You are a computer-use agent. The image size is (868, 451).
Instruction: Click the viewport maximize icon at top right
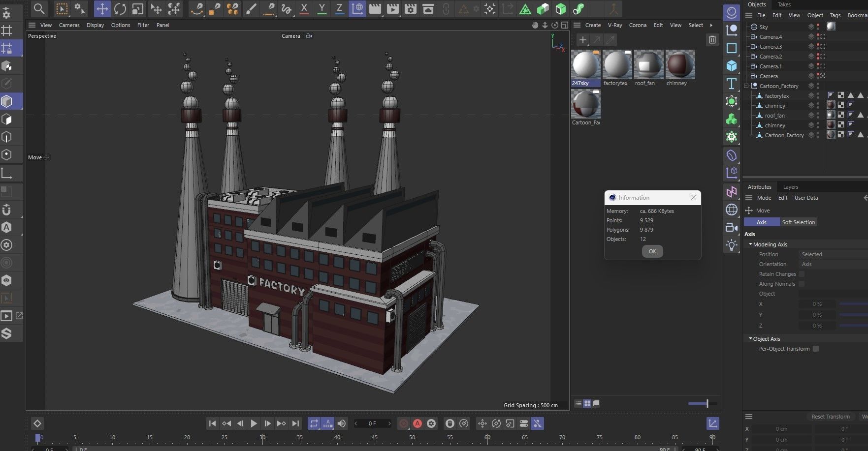click(x=564, y=25)
